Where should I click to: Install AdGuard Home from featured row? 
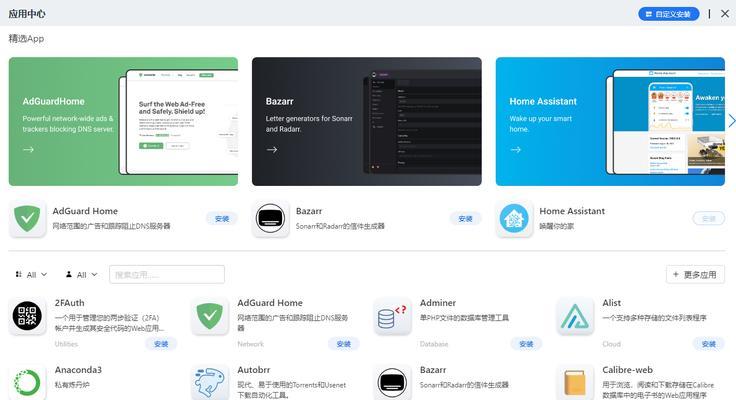[222, 218]
